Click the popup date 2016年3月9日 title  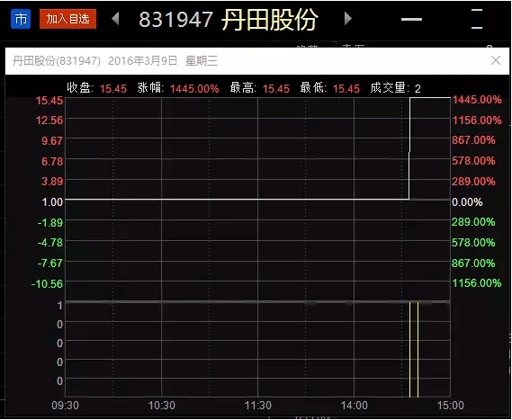pos(143,60)
